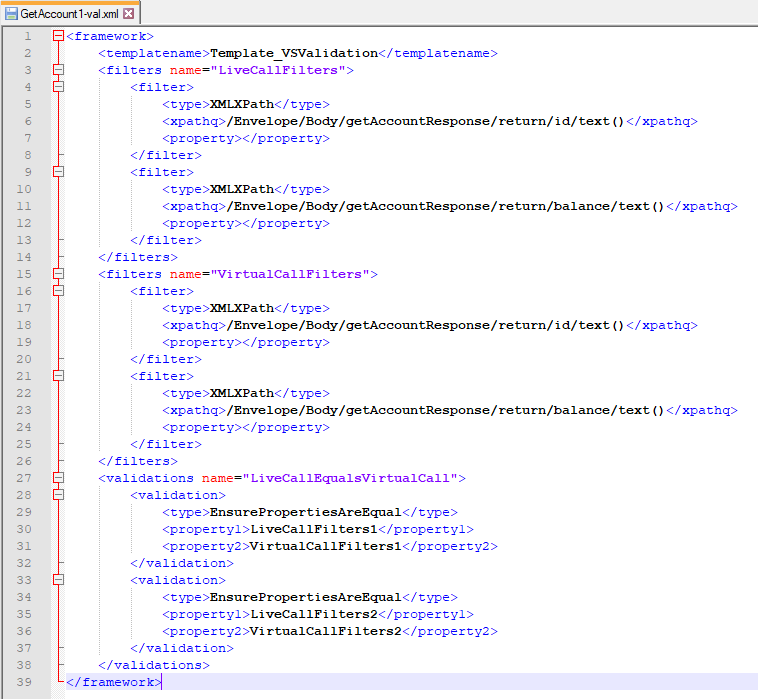This screenshot has width=758, height=699.
Task: Close the GetAccount1-val.xml tab
Action: [x=129, y=14]
